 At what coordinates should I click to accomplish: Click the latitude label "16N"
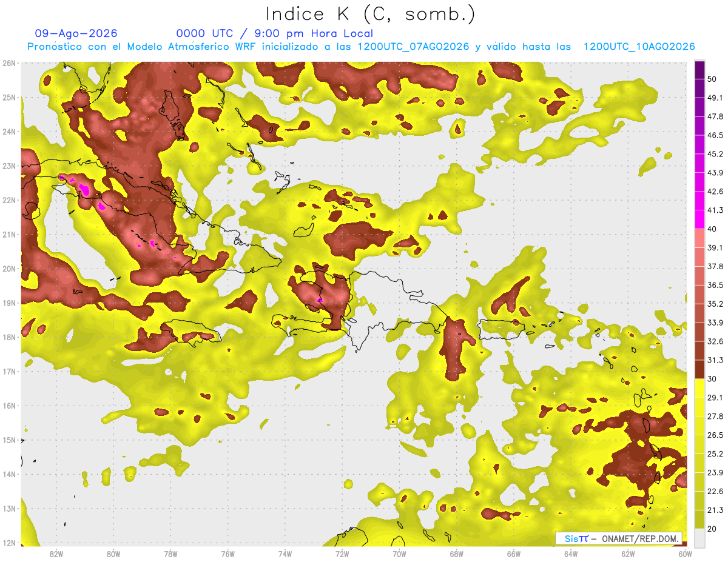[x=8, y=406]
